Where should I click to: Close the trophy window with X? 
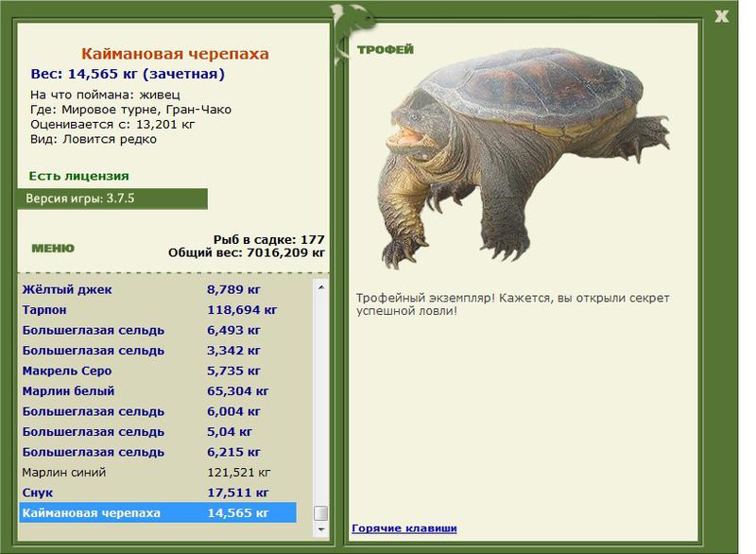pos(721,16)
